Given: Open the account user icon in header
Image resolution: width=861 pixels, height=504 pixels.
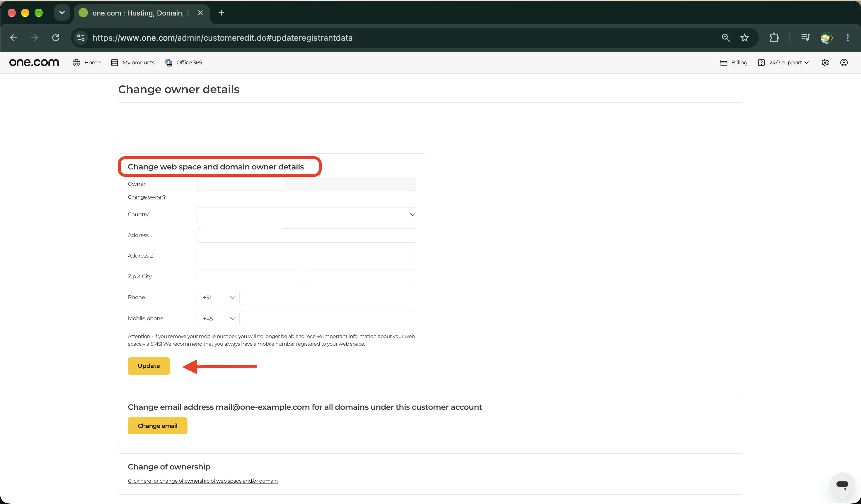Looking at the screenshot, I should pos(844,62).
